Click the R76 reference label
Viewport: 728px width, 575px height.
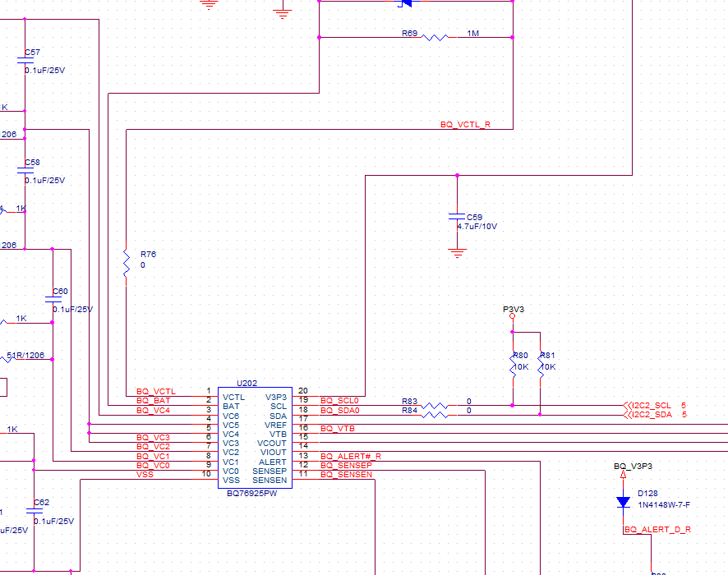click(x=148, y=255)
